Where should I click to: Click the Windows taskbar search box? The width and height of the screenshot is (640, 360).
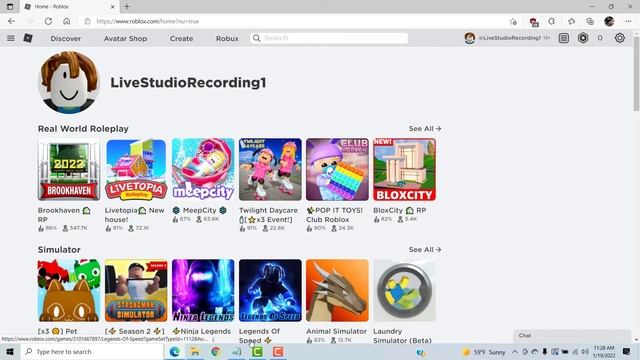pos(93,351)
